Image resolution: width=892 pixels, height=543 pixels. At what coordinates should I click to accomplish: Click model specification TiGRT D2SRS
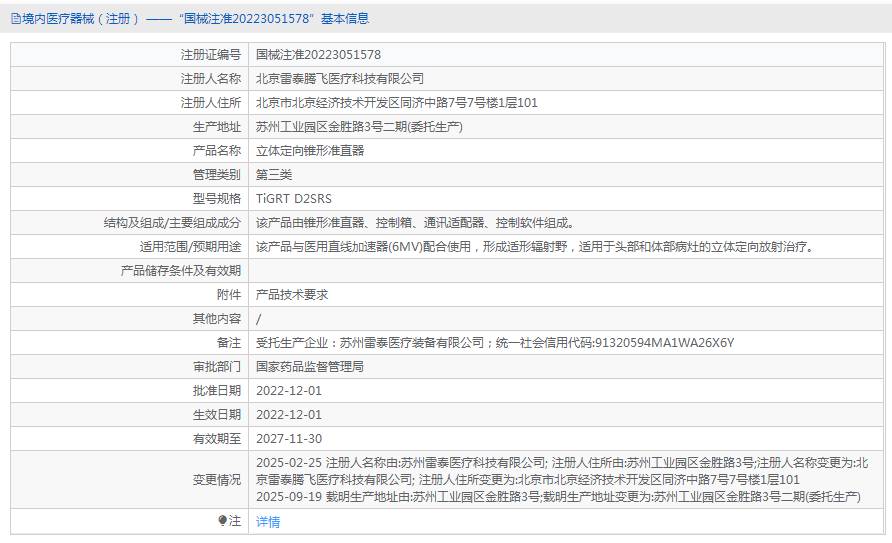click(x=294, y=198)
